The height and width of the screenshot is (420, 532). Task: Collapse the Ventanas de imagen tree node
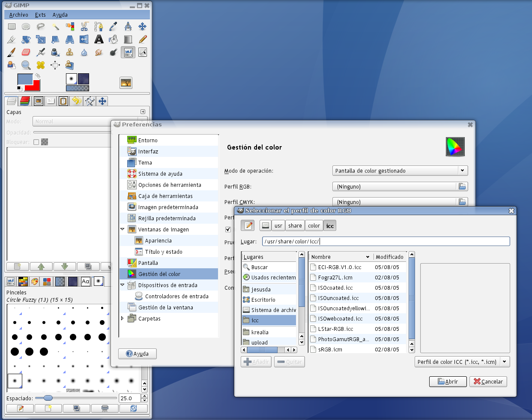click(123, 229)
